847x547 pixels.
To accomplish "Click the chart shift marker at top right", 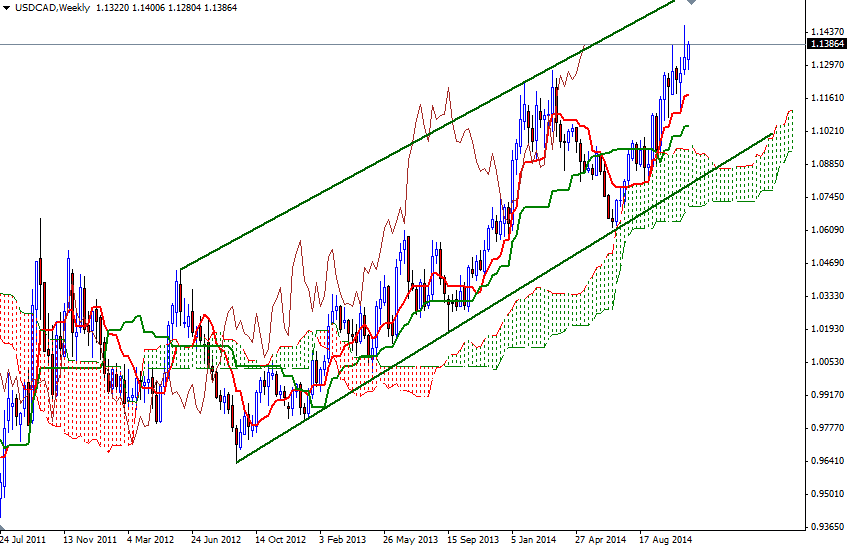I will pos(691,2).
